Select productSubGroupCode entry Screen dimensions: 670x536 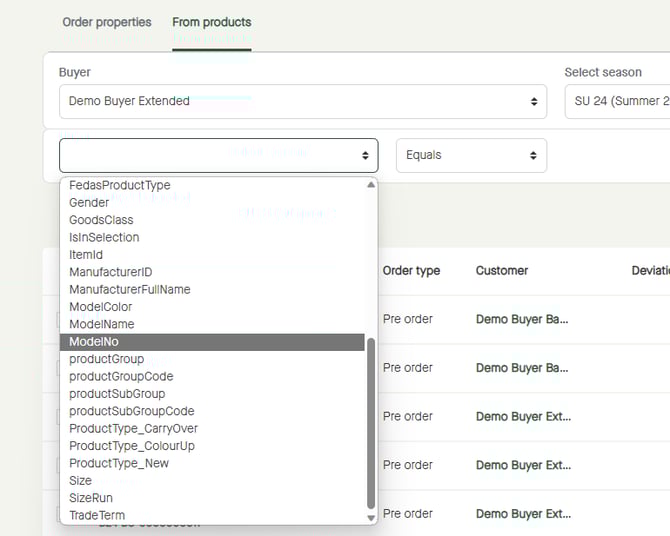point(131,411)
